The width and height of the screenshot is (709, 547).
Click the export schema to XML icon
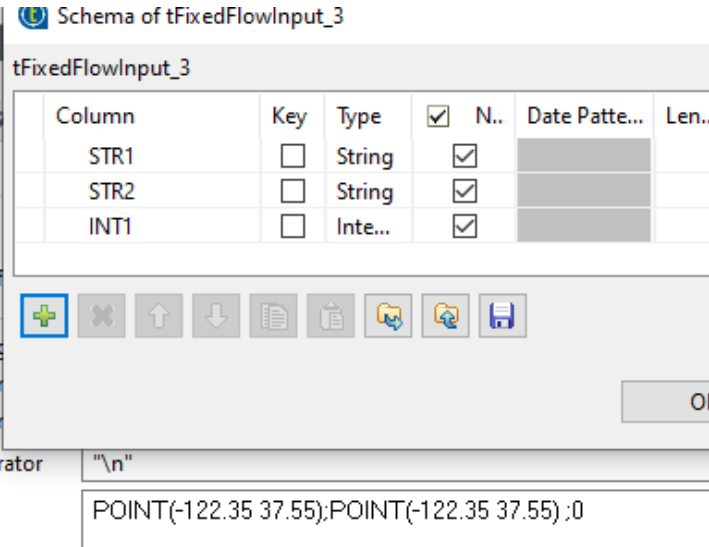coord(443,316)
